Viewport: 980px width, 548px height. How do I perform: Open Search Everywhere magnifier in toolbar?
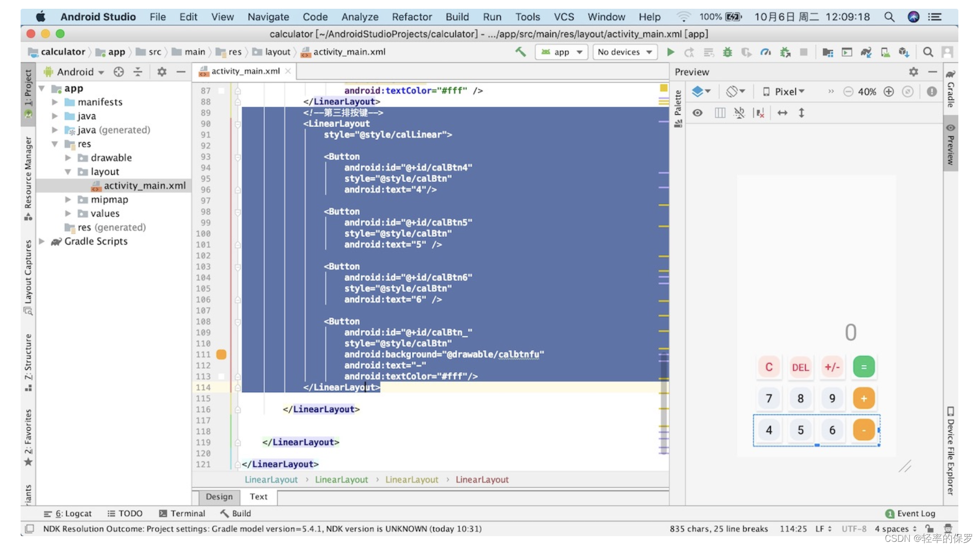[x=928, y=52]
